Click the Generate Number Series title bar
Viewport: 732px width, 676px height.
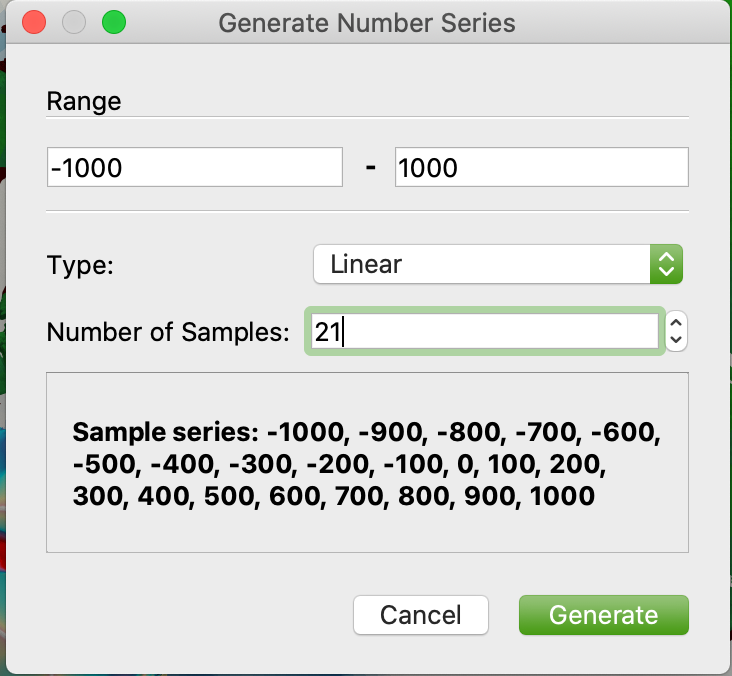[x=367, y=23]
